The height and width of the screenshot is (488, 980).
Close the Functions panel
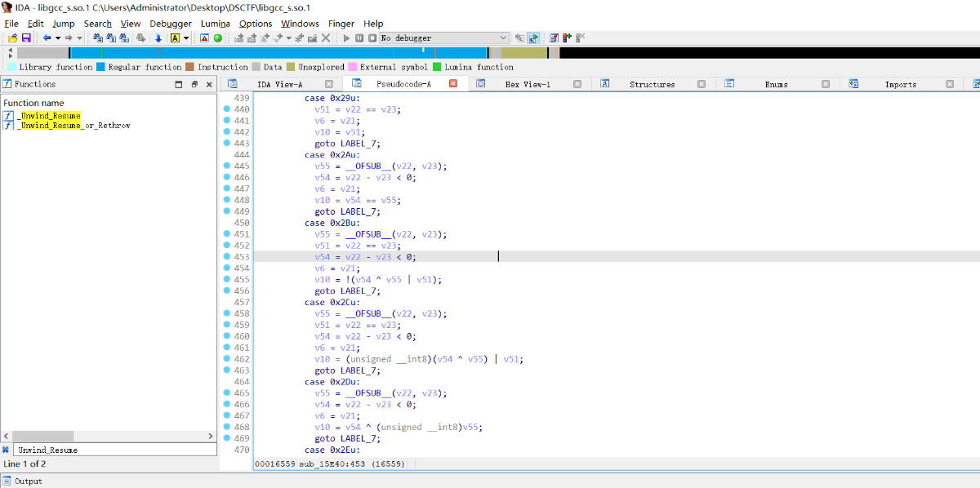pos(209,84)
